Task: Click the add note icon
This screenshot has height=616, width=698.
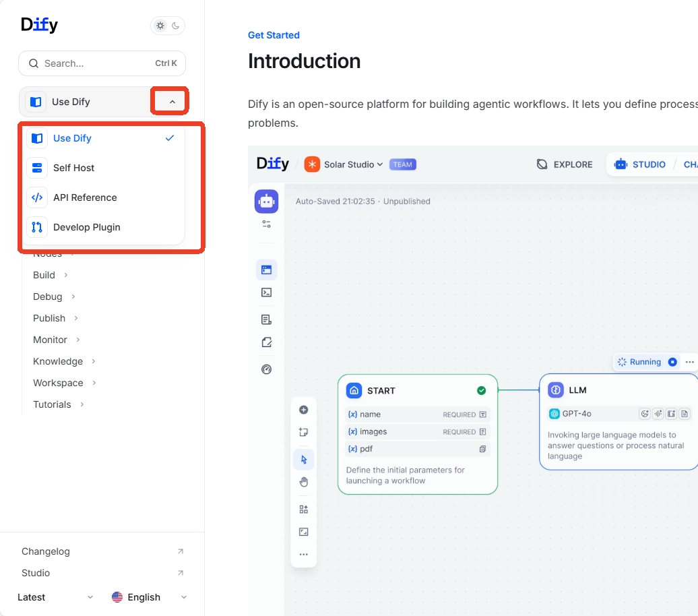Action: (x=304, y=432)
